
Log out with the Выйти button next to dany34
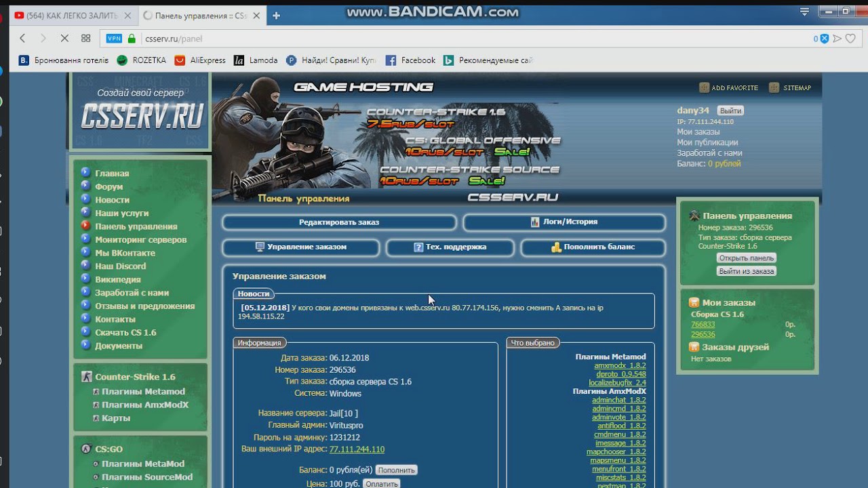click(x=730, y=110)
